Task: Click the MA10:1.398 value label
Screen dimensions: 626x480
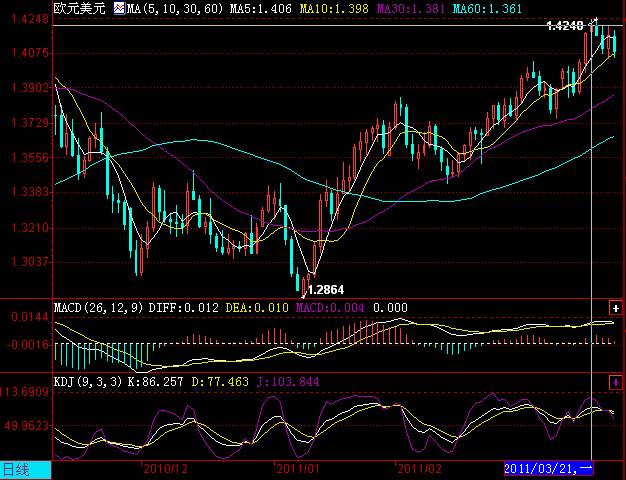Action: [334, 8]
